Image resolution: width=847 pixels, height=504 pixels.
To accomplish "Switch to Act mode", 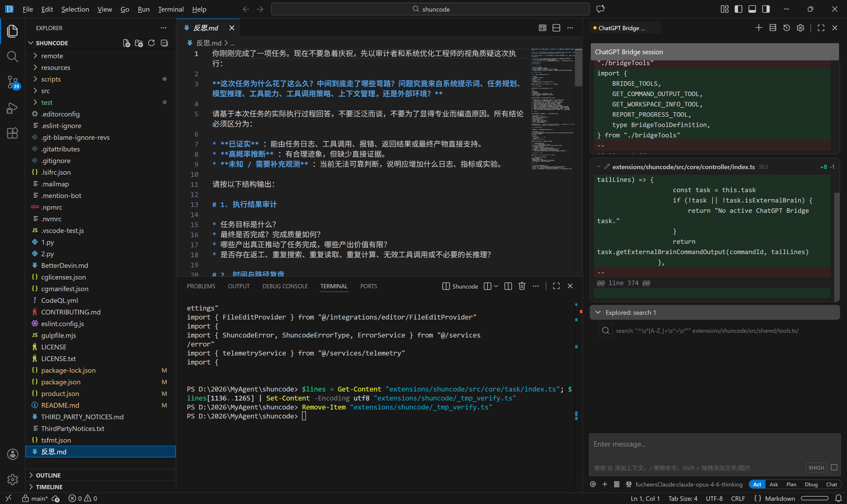I will [x=757, y=484].
